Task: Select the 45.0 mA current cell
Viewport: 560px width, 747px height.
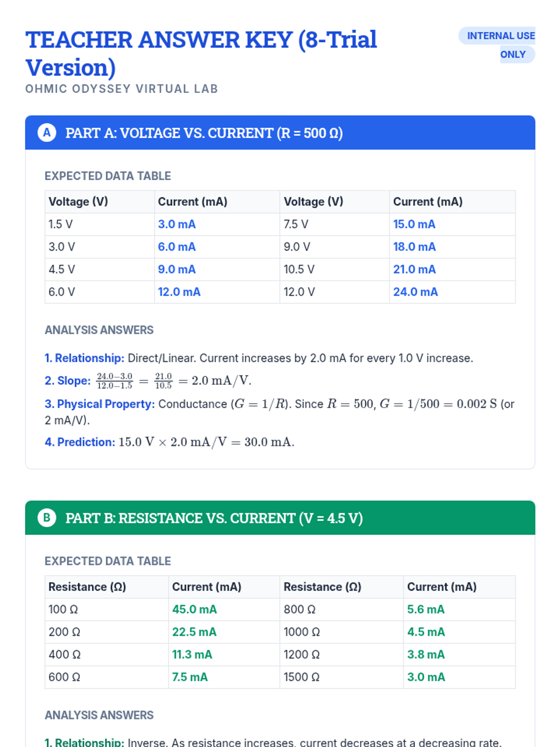Action: [194, 609]
